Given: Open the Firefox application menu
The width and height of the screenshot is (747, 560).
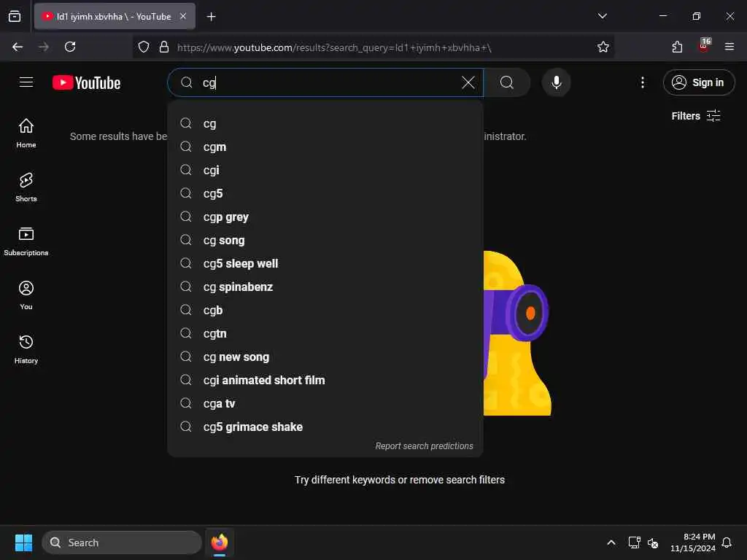Looking at the screenshot, I should 729,47.
